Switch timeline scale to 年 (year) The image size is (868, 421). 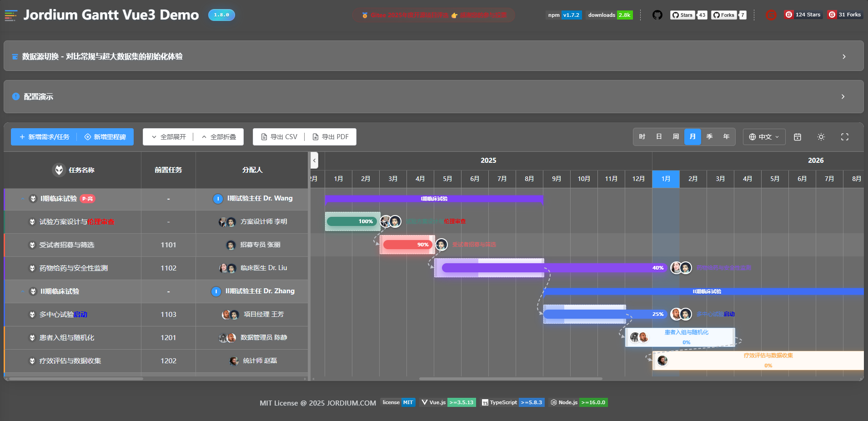(x=726, y=137)
